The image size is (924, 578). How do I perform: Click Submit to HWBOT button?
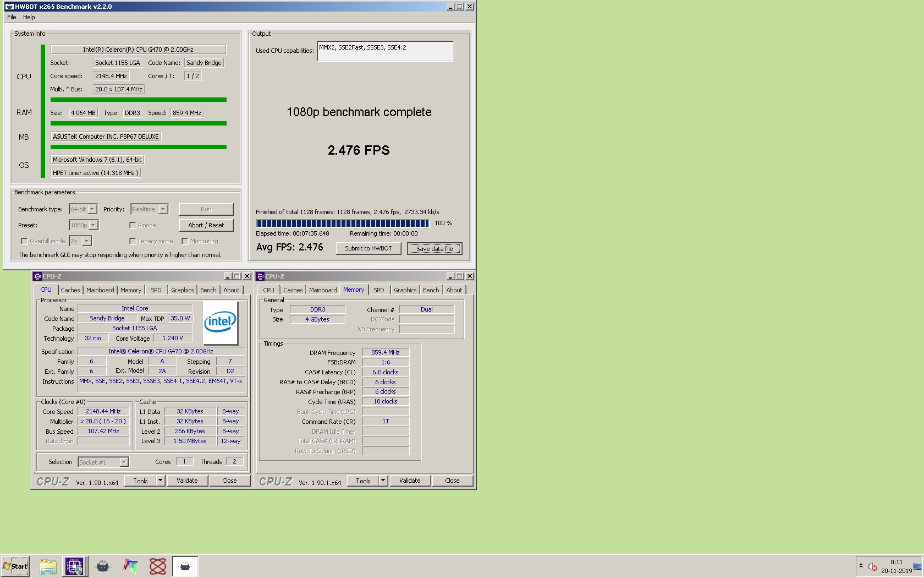click(x=369, y=248)
